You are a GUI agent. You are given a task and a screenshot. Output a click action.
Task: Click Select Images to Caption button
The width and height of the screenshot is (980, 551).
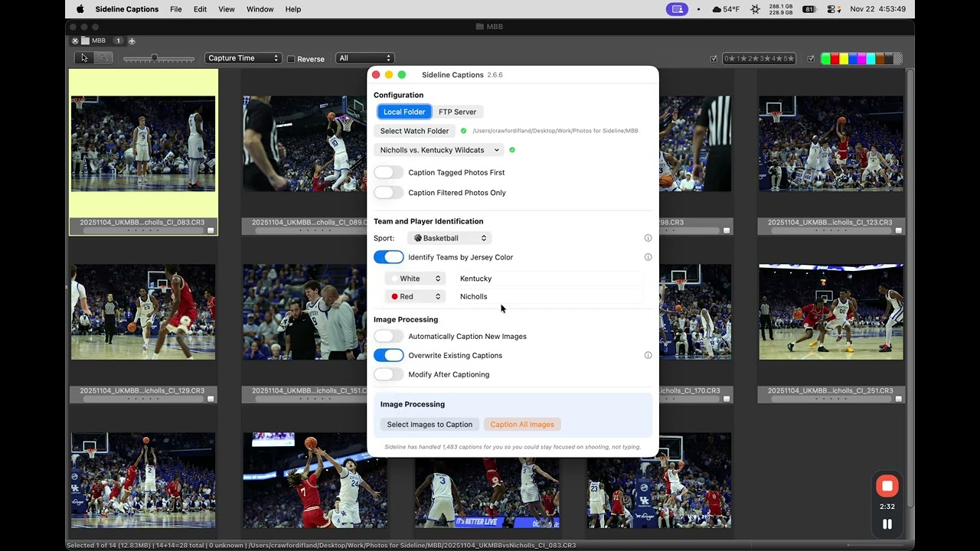click(430, 424)
